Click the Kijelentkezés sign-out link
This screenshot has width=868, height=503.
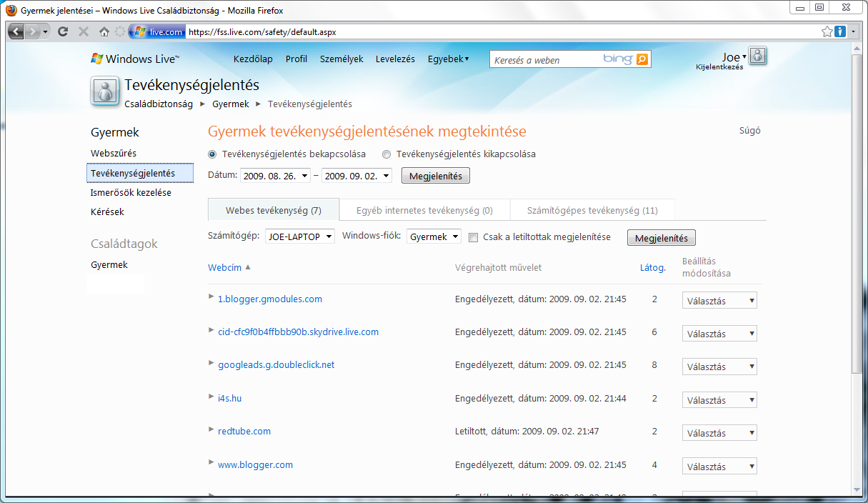click(719, 67)
